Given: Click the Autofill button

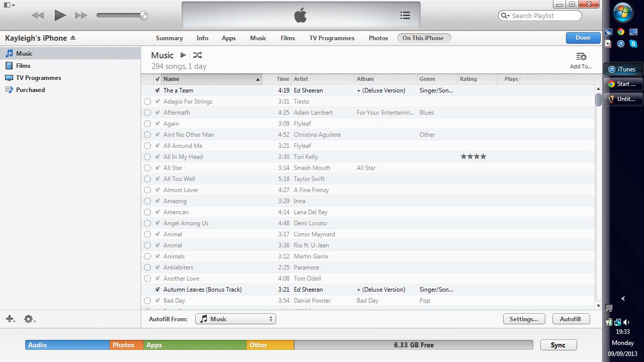Looking at the screenshot, I should pos(571,319).
